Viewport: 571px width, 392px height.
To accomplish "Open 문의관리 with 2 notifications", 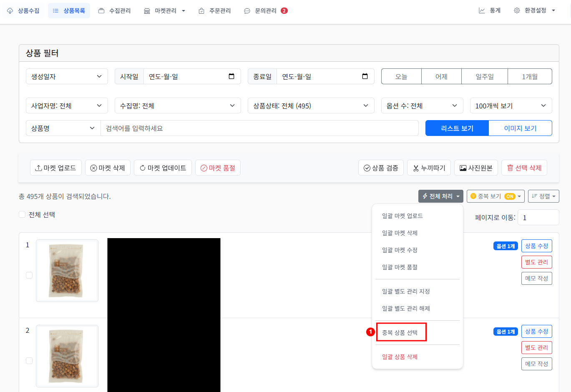I will [266, 11].
